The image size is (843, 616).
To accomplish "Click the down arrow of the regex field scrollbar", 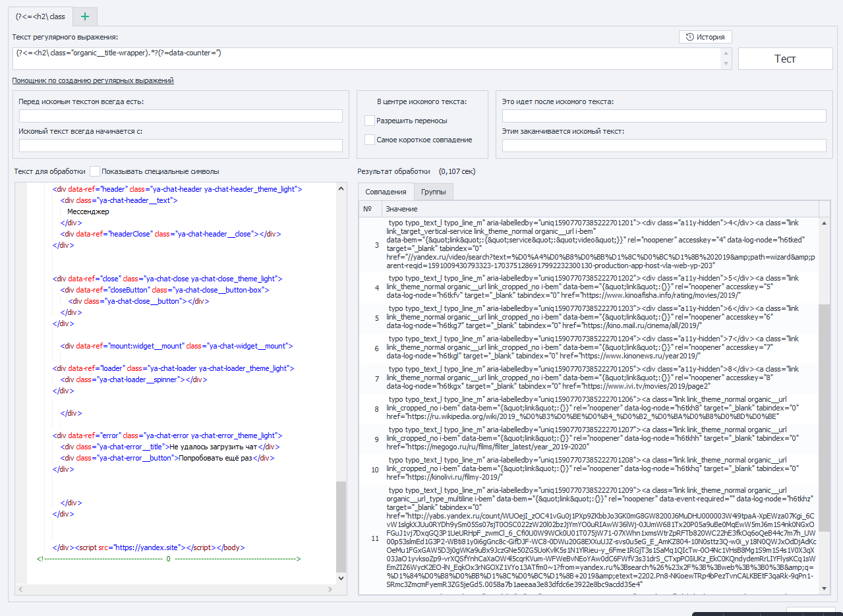I will coord(727,64).
